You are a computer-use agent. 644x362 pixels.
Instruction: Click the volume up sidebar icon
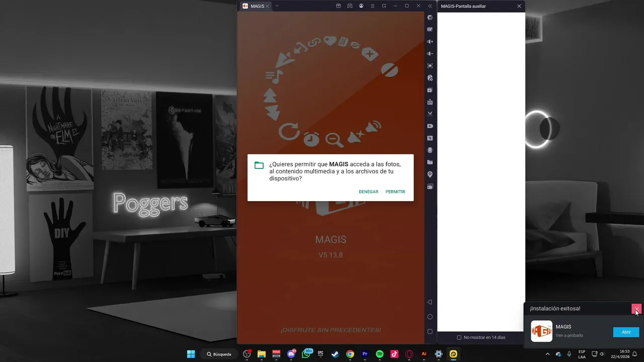click(430, 42)
